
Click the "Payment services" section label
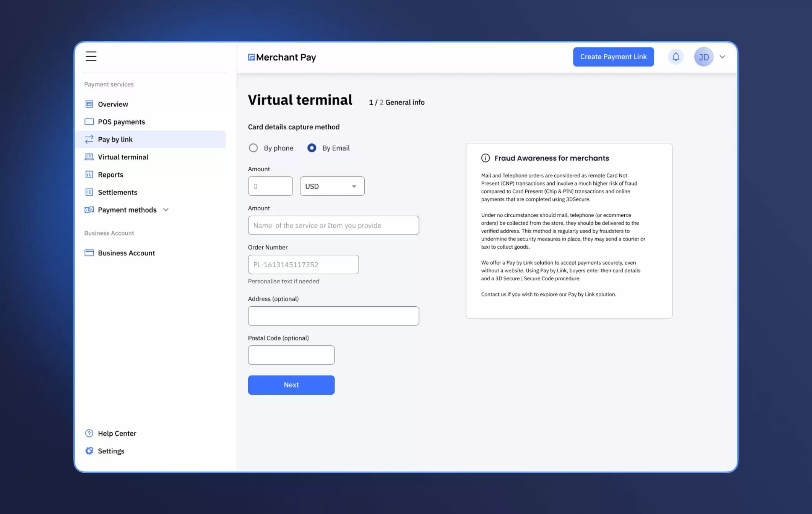tap(109, 84)
